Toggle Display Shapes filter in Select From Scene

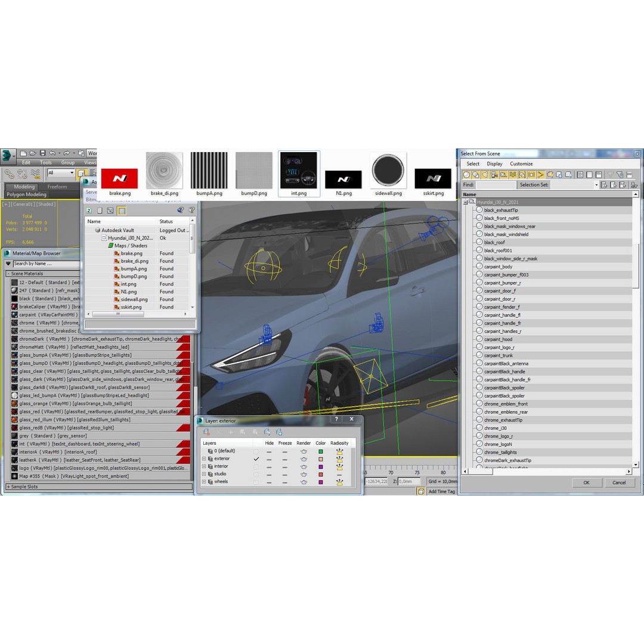pos(476,175)
